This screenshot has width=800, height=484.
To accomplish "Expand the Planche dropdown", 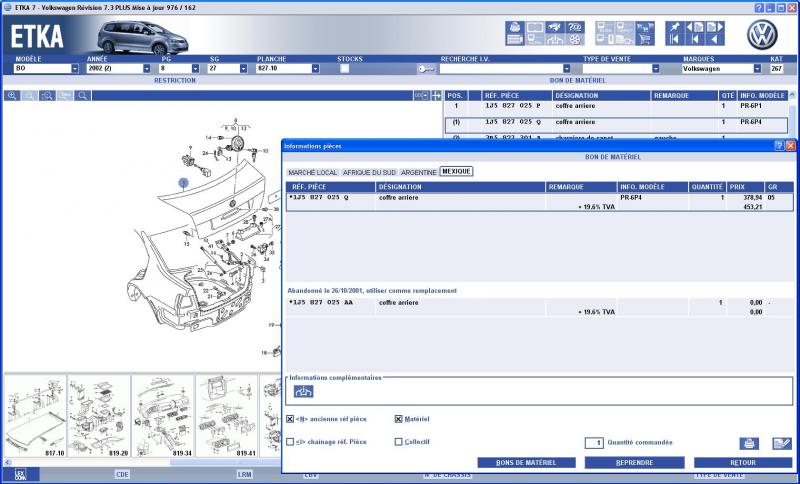I will pos(315,68).
